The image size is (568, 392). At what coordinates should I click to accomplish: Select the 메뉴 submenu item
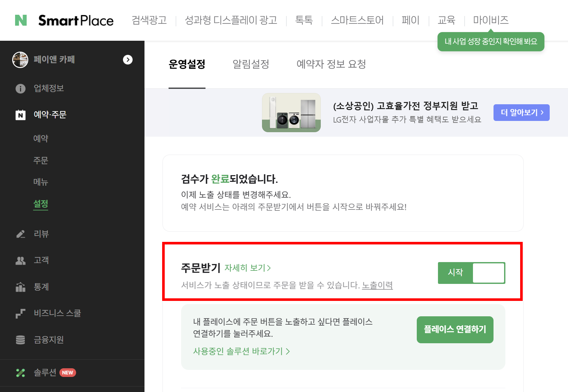[x=41, y=182]
